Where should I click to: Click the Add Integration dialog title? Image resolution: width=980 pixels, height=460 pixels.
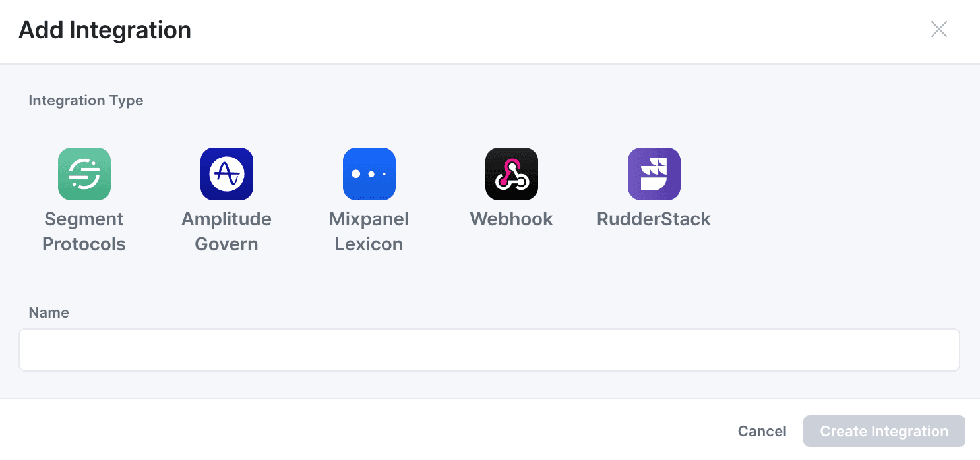pyautogui.click(x=105, y=30)
